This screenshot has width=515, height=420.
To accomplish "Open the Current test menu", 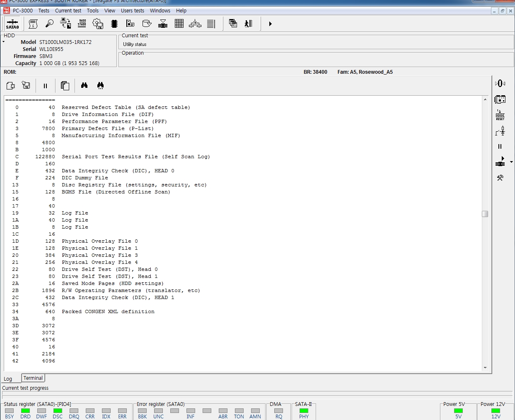I will 68,11.
